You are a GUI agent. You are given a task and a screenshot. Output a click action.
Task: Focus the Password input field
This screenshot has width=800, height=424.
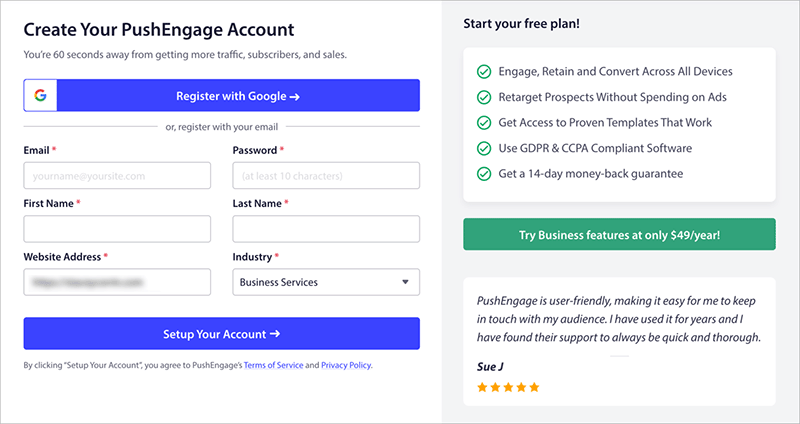[326, 176]
